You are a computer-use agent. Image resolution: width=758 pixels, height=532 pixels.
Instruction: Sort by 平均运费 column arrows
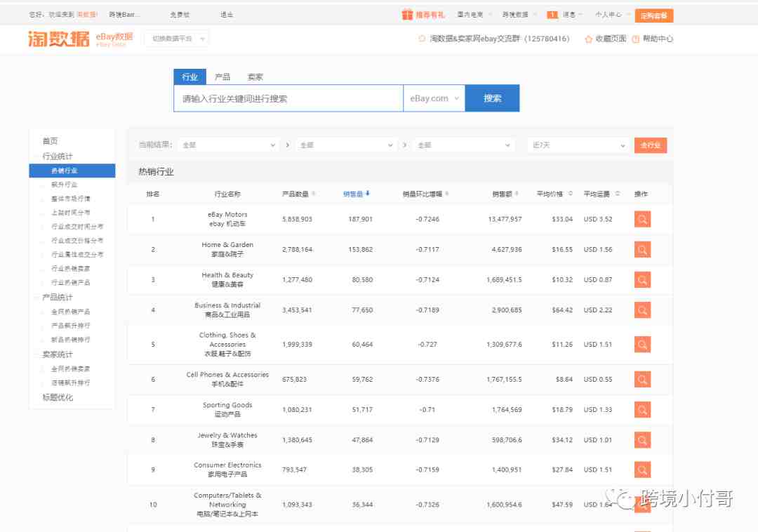tap(618, 194)
